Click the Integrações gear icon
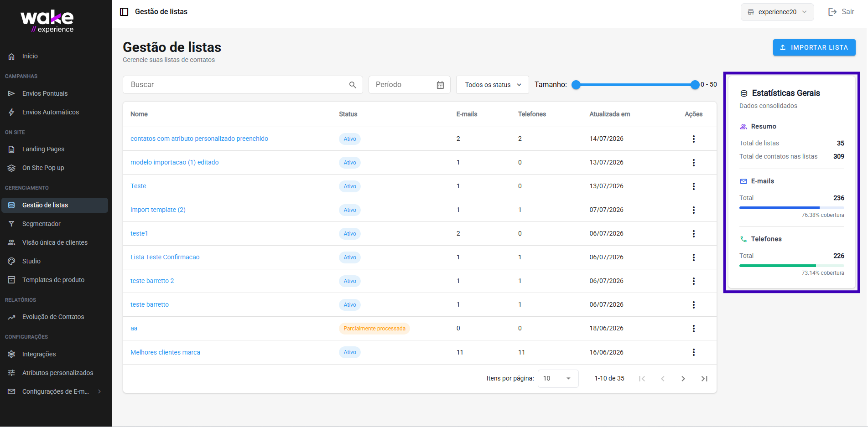 (x=11, y=355)
